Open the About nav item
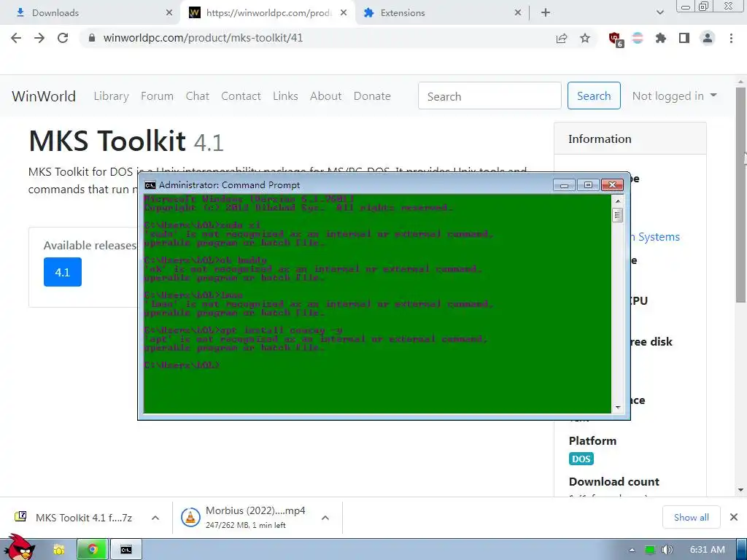747x560 pixels. (325, 96)
